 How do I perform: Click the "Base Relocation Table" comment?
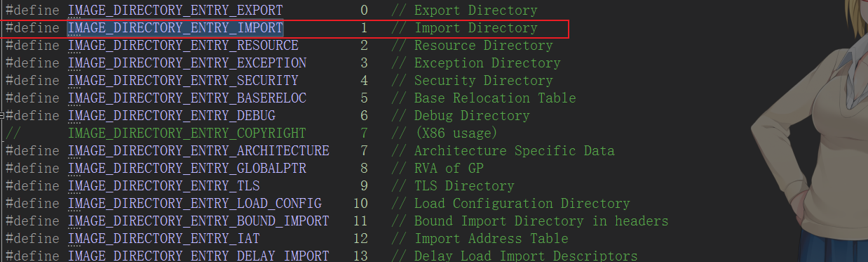pos(495,98)
